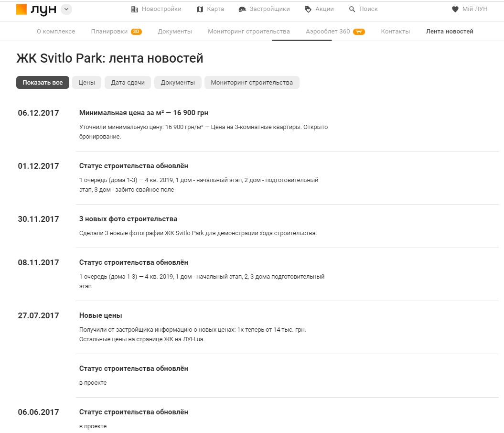Go to the Контакты tab
This screenshot has height=433, width=504.
pos(395,32)
